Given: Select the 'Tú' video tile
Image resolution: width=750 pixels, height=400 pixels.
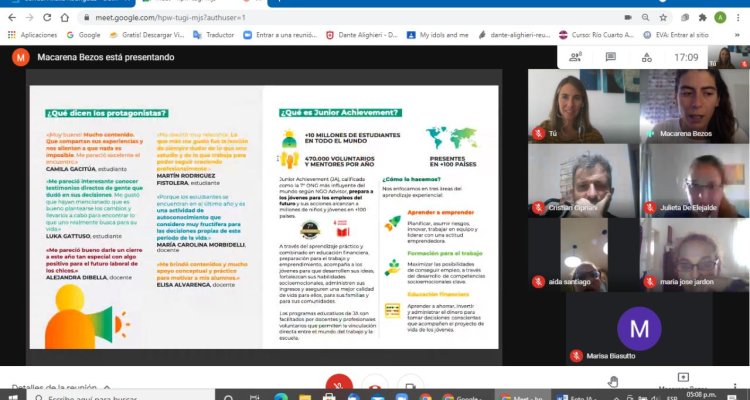Looking at the screenshot, I should click(x=584, y=106).
